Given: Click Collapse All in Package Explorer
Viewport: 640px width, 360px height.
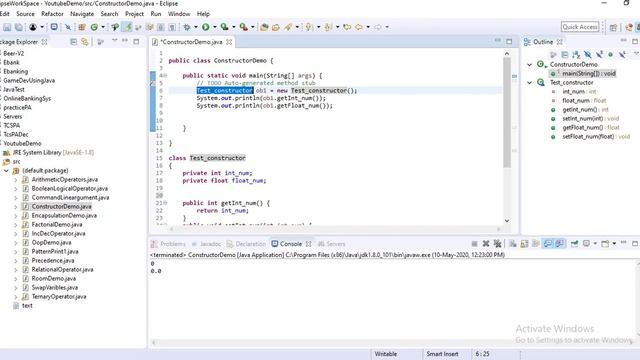Looking at the screenshot, I should [x=73, y=42].
